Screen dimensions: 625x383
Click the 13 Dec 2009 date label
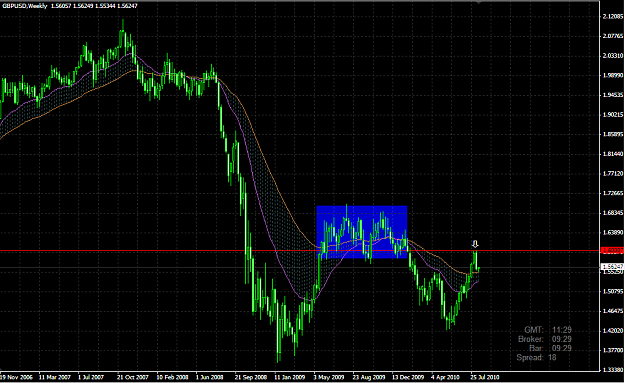tap(408, 377)
